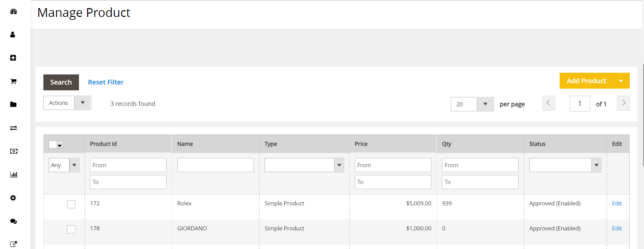Click the plus square icon in sidebar
This screenshot has width=644, height=249.
point(13,58)
